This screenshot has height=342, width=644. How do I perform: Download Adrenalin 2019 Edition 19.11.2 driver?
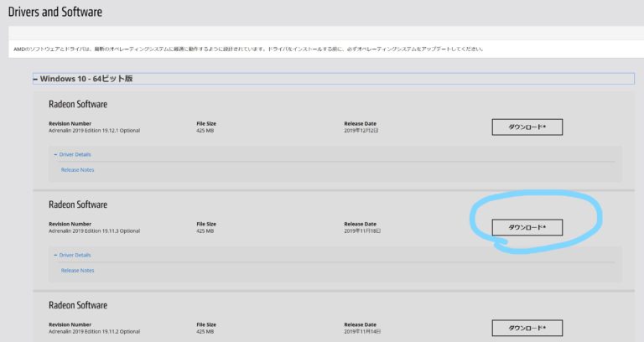coord(527,328)
